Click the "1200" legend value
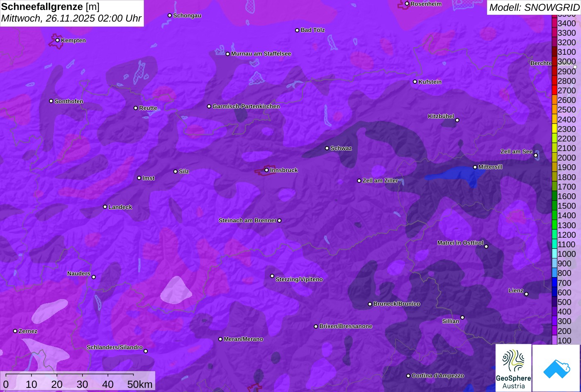Image resolution: width=581 pixels, height=392 pixels. 567,235
